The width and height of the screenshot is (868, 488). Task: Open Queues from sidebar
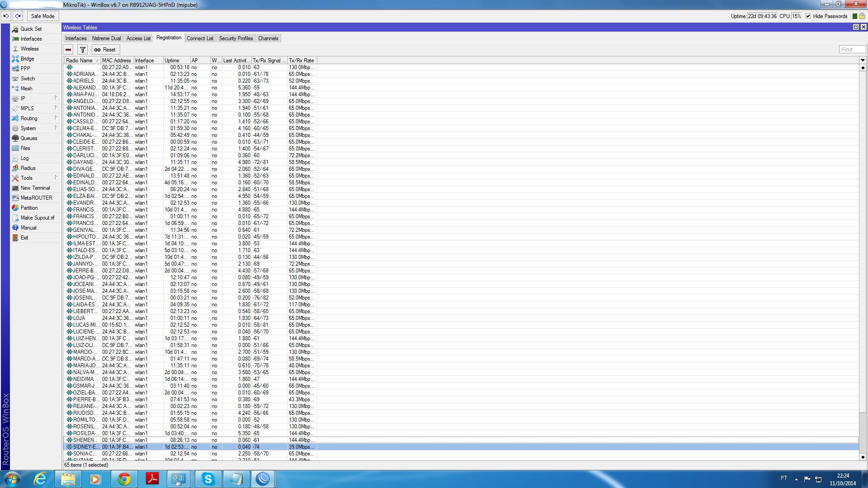pos(29,138)
